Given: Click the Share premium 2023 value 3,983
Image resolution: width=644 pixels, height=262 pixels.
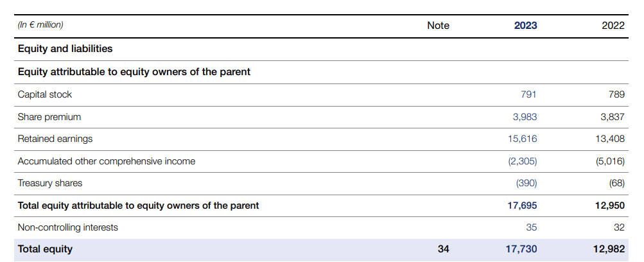Looking at the screenshot, I should [x=525, y=117].
